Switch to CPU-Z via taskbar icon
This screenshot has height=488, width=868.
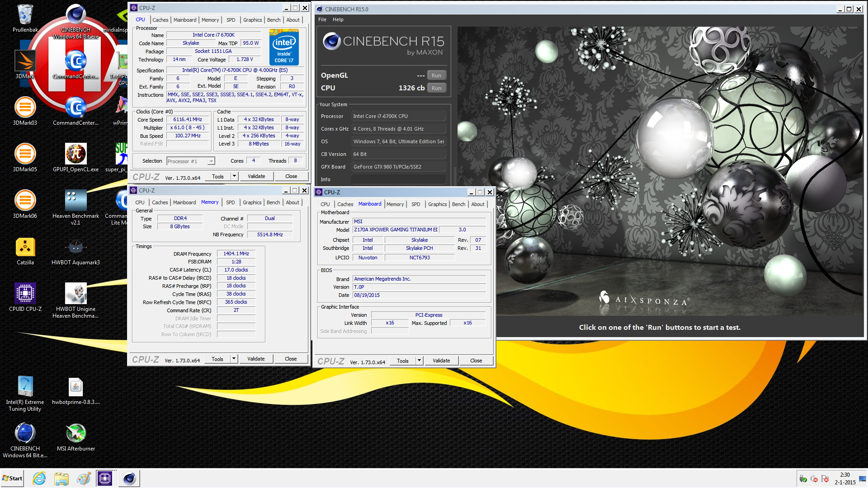click(x=105, y=478)
